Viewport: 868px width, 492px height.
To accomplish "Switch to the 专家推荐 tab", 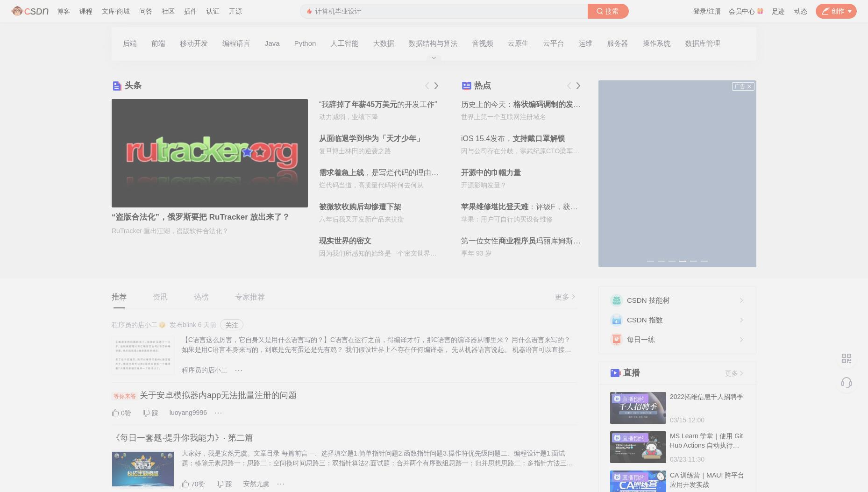I will tap(250, 297).
